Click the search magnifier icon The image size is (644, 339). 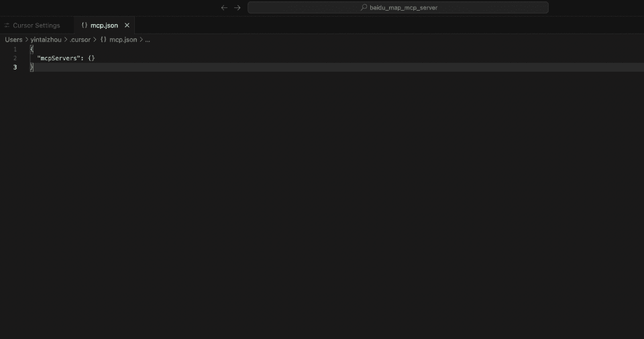pyautogui.click(x=364, y=7)
